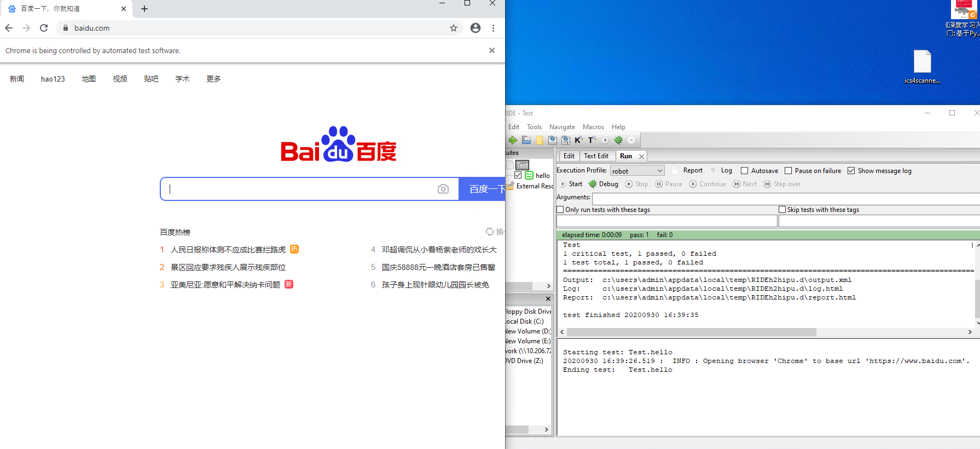This screenshot has width=980, height=449.
Task: Click Baidu 视频 video link
Action: click(x=120, y=79)
